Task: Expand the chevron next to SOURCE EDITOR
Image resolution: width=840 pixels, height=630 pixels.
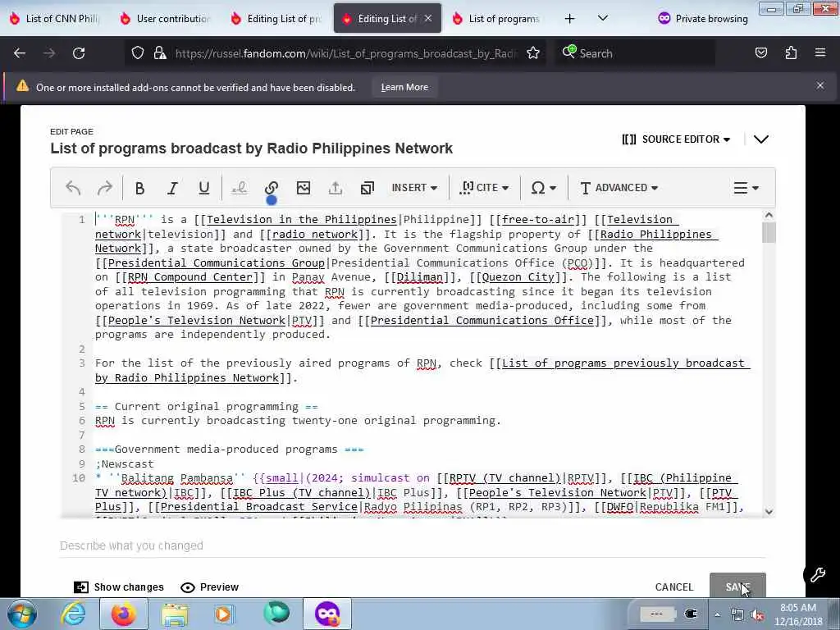Action: tap(760, 139)
